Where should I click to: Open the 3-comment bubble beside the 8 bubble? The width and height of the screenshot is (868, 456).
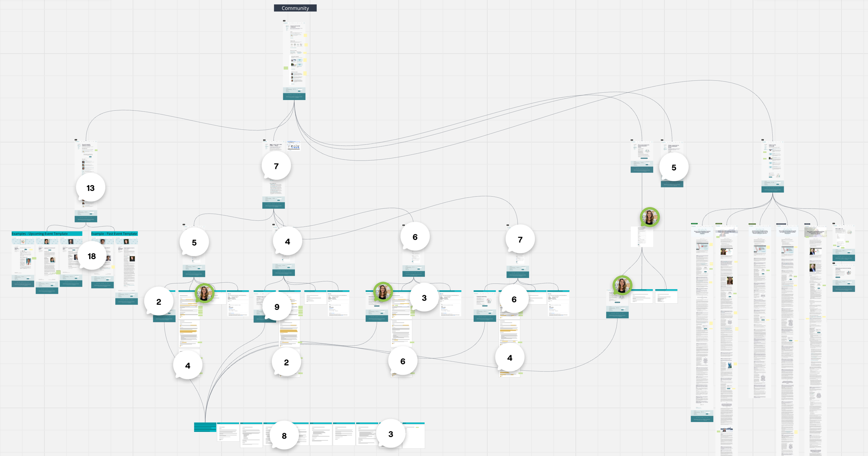pos(391,434)
